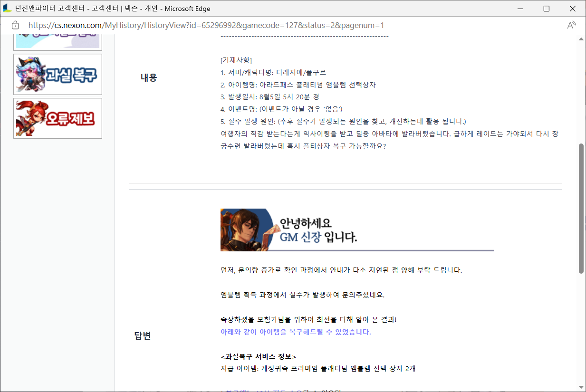The width and height of the screenshot is (586, 392).
Task: Click the vertical scrollbar thumb
Action: (x=581, y=208)
